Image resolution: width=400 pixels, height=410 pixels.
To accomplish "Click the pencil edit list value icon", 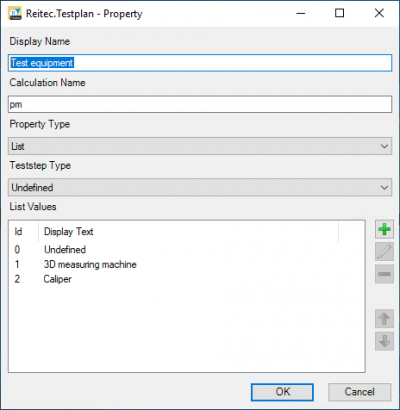I will [384, 252].
